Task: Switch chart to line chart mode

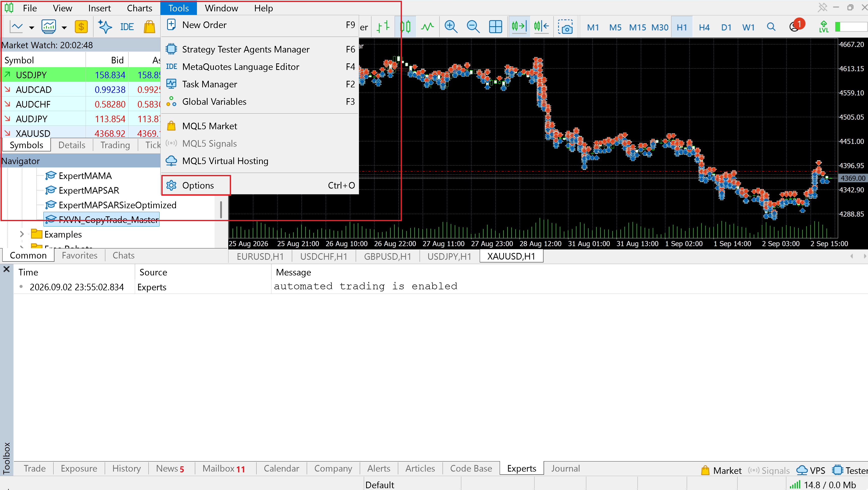Action: [x=427, y=27]
